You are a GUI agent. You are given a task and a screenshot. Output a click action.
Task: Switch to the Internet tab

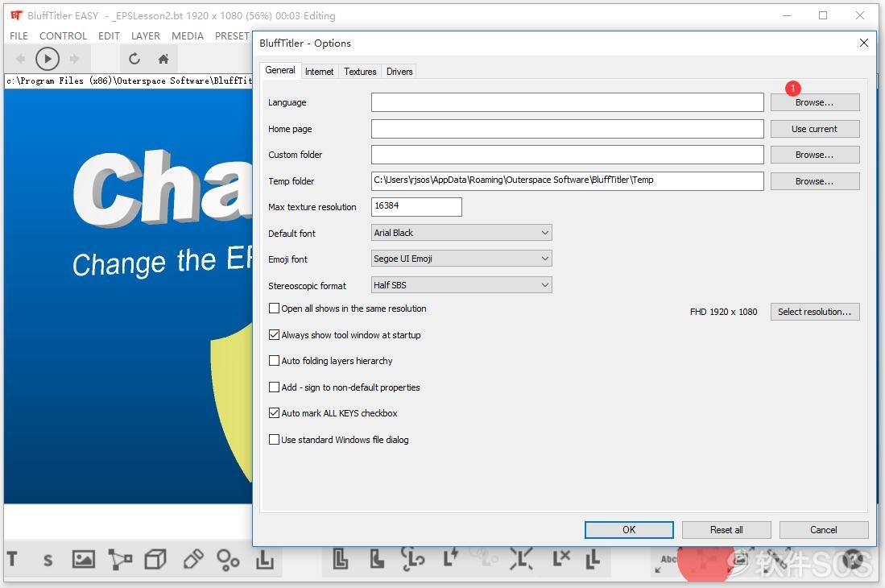tap(319, 72)
